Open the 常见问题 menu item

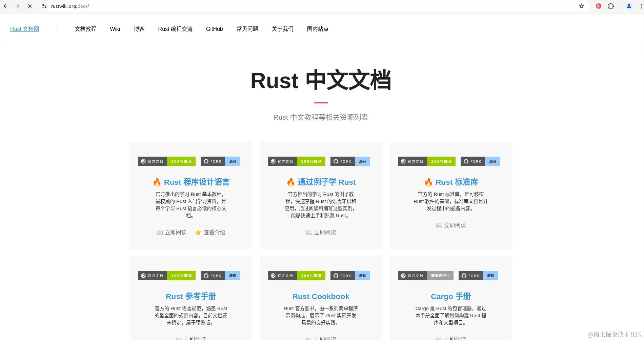pyautogui.click(x=247, y=29)
